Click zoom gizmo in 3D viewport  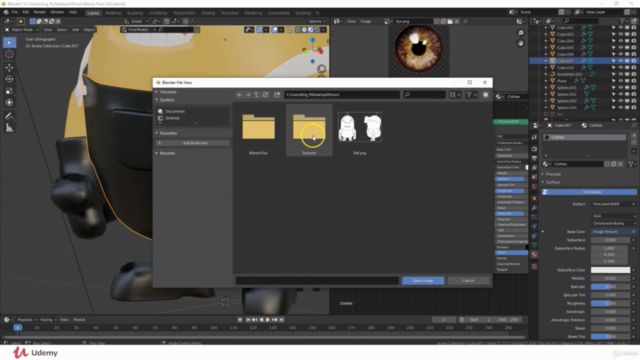click(x=322, y=69)
